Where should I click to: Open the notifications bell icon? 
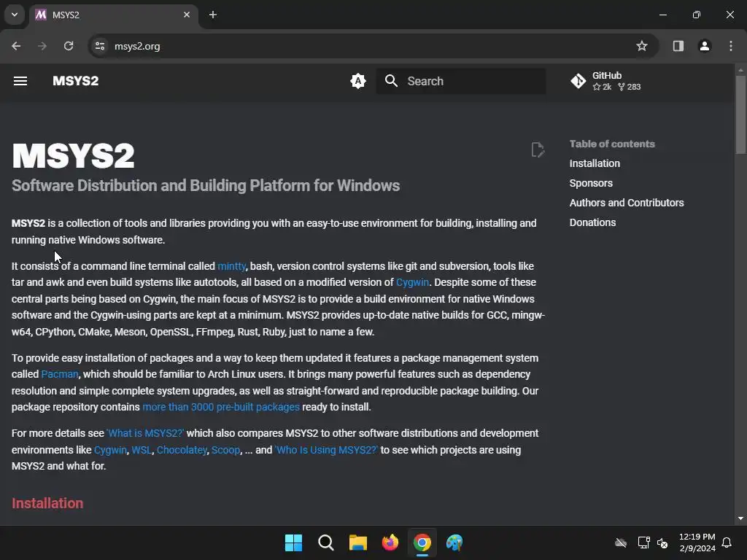pos(727,542)
